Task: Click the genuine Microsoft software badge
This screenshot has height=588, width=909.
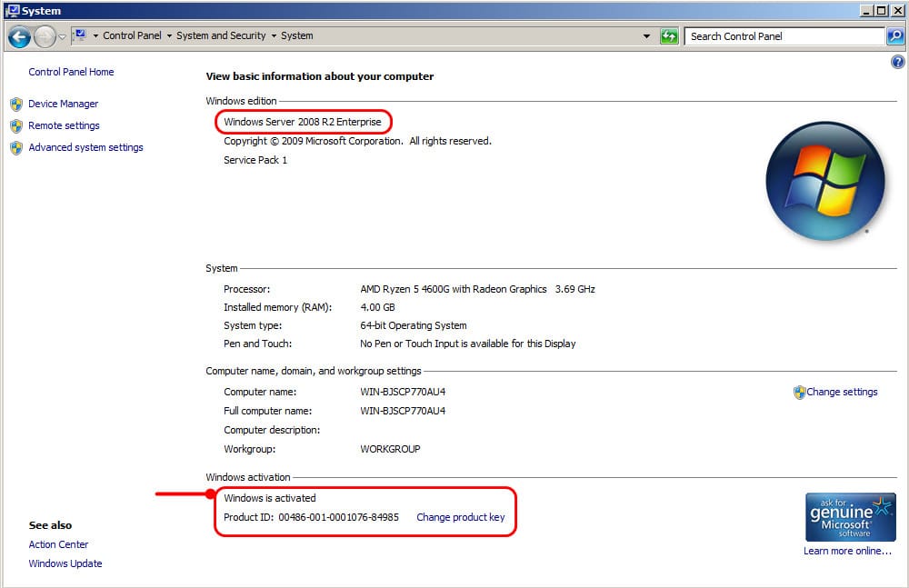Action: coord(851,517)
